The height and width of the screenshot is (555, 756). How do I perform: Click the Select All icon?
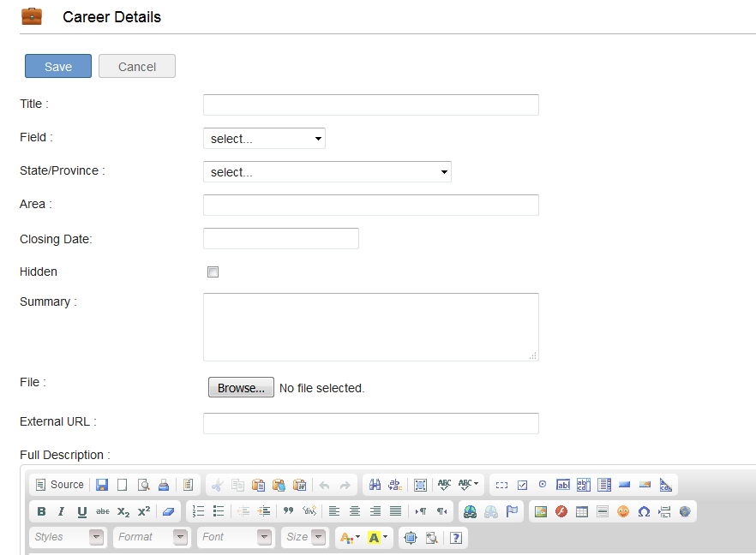pyautogui.click(x=420, y=485)
